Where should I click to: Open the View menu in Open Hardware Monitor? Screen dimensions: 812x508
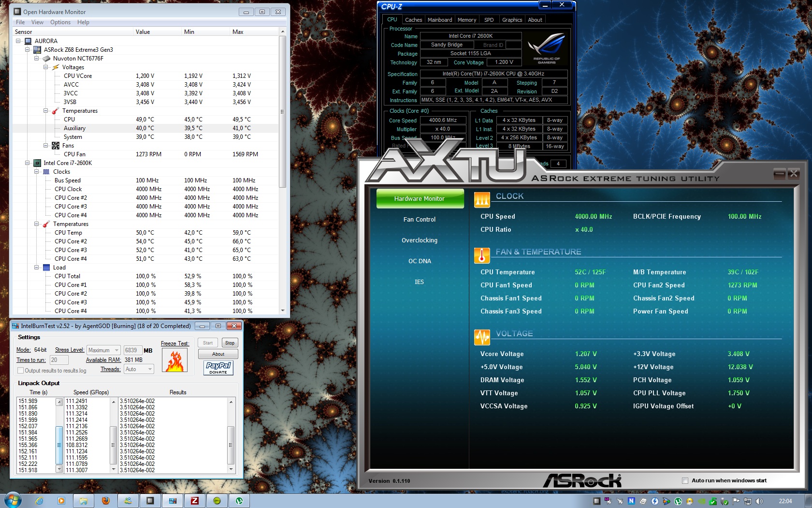37,22
